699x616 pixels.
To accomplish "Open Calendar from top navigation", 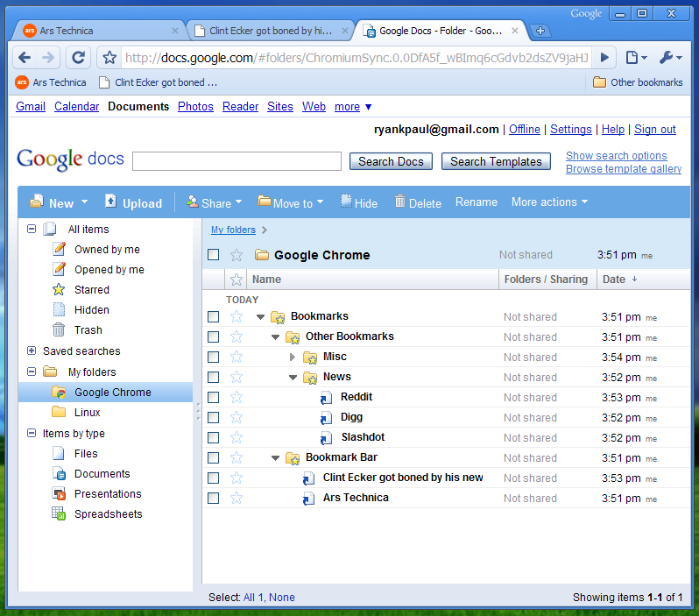I will (77, 107).
